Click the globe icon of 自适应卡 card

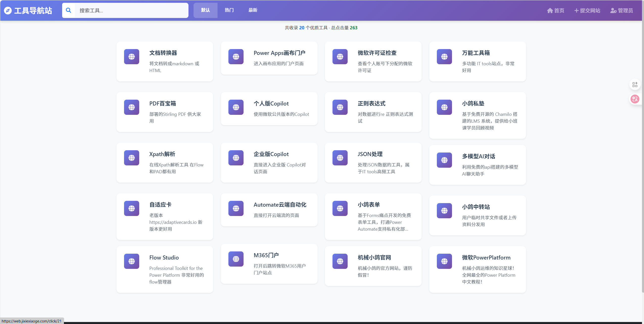pyautogui.click(x=132, y=208)
